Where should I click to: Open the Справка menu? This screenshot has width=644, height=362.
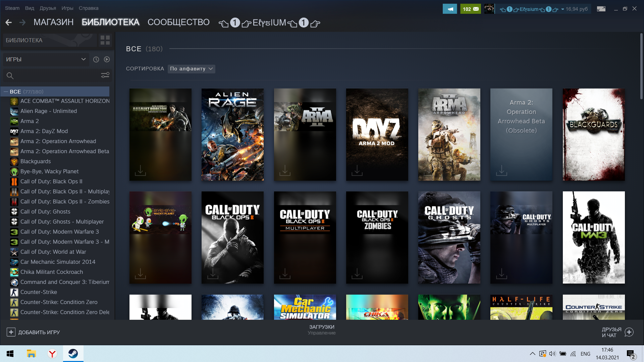(x=89, y=8)
